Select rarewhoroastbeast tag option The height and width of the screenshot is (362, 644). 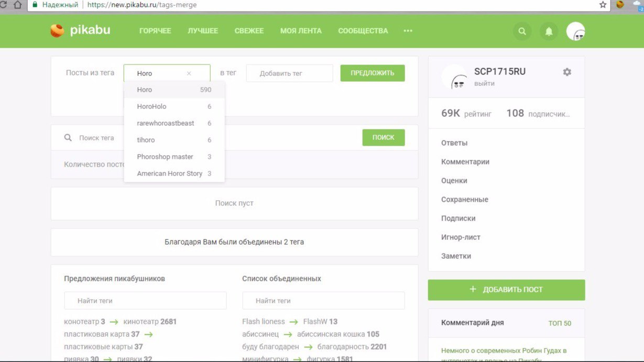coord(165,123)
